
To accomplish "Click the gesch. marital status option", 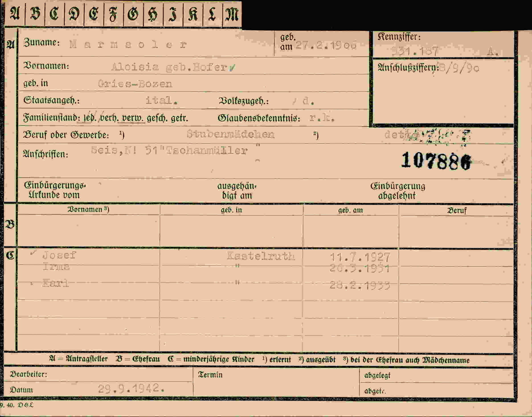I will tap(158, 118).
